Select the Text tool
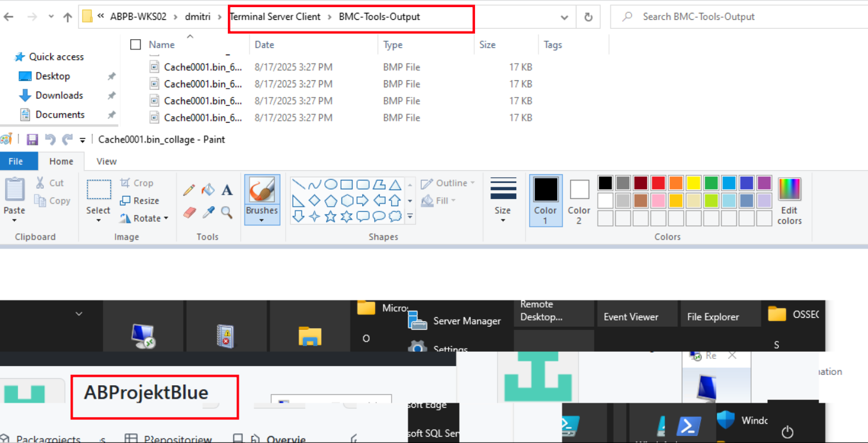The width and height of the screenshot is (868, 443). point(227,190)
